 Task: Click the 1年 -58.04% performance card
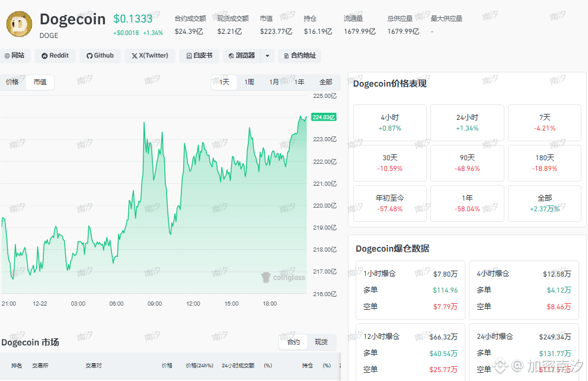(x=467, y=203)
